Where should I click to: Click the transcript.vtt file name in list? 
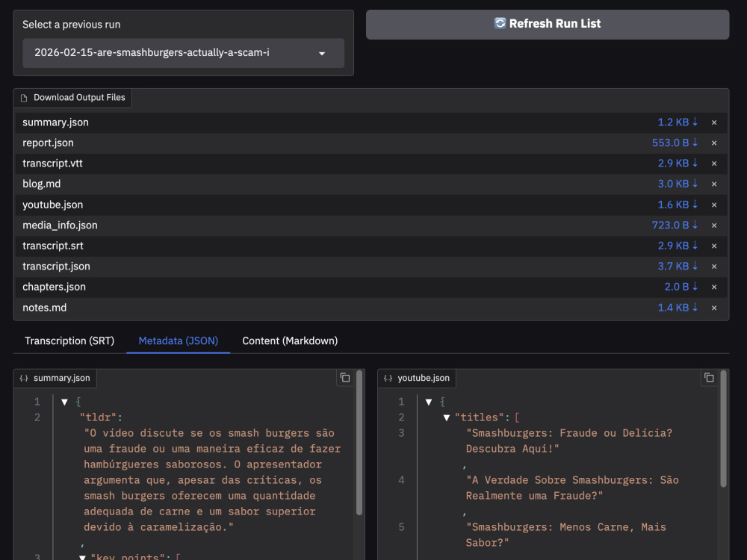click(52, 164)
